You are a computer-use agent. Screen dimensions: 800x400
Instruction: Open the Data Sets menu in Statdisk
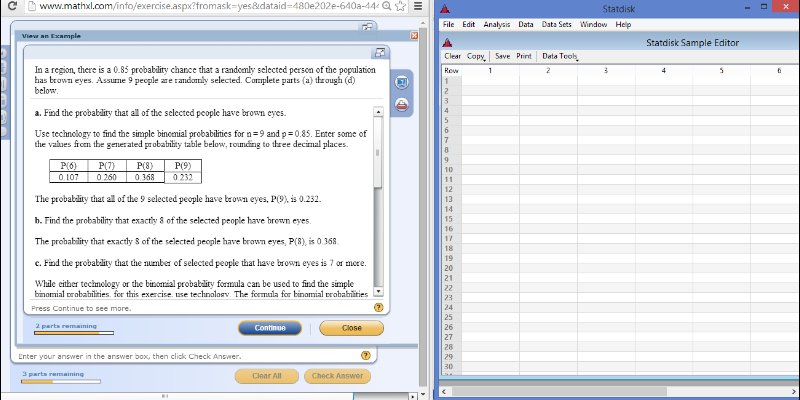coord(557,24)
